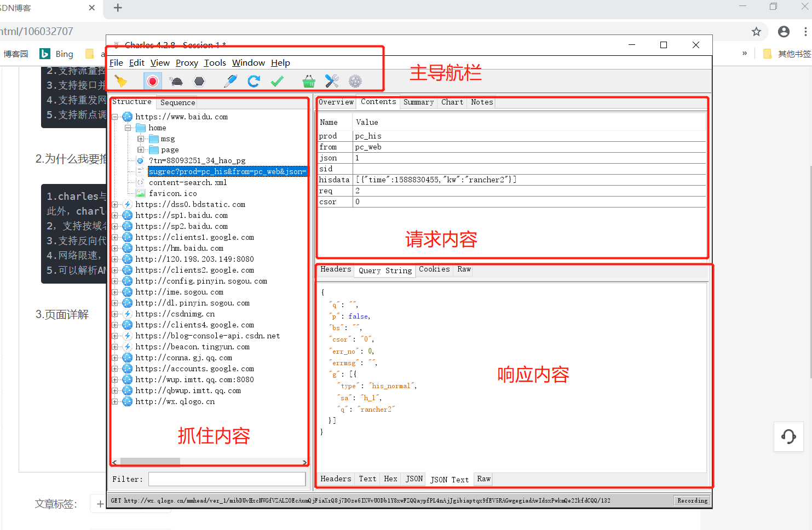
Task: Open Compose with the pen icon
Action: (230, 80)
